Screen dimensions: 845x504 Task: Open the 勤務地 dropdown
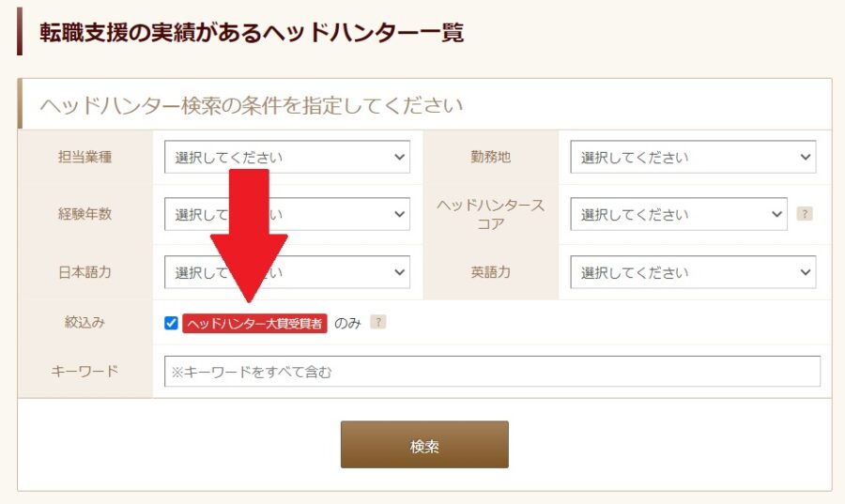point(693,158)
